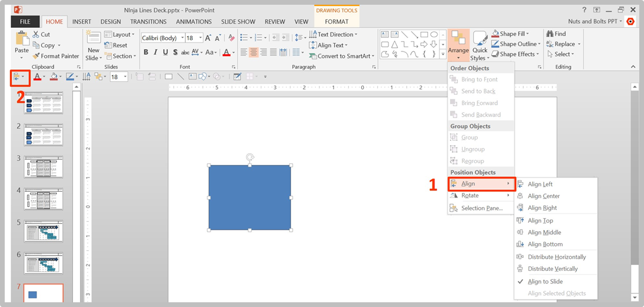Open the font name Calibri dropdown
The image size is (644, 307).
(182, 38)
